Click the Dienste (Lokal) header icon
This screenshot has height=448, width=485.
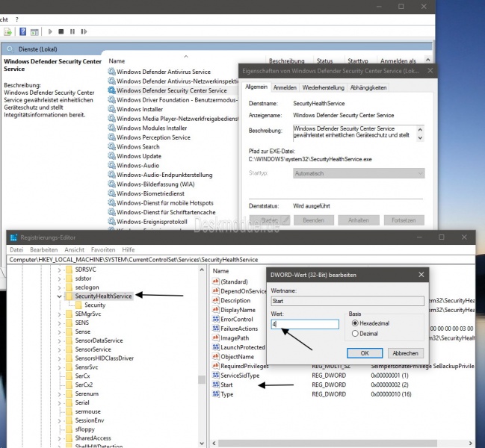10,49
